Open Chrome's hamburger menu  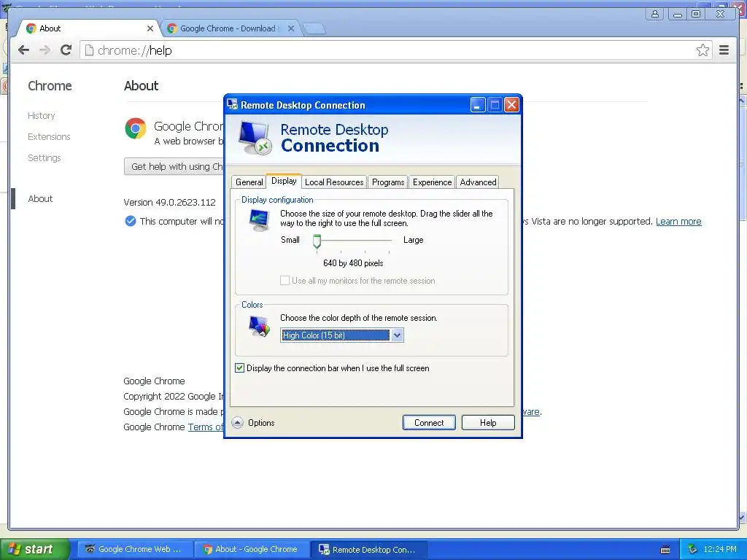point(724,50)
